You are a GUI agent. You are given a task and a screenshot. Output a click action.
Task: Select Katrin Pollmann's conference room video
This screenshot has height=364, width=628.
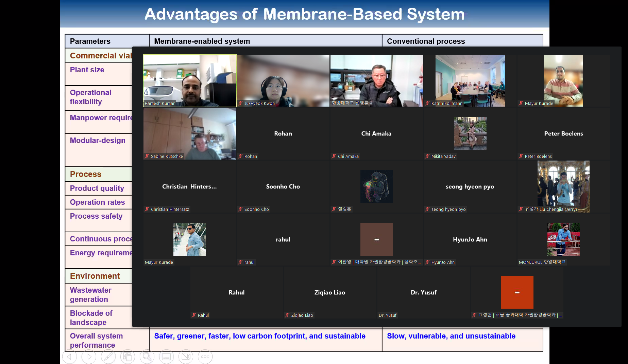[x=470, y=80]
